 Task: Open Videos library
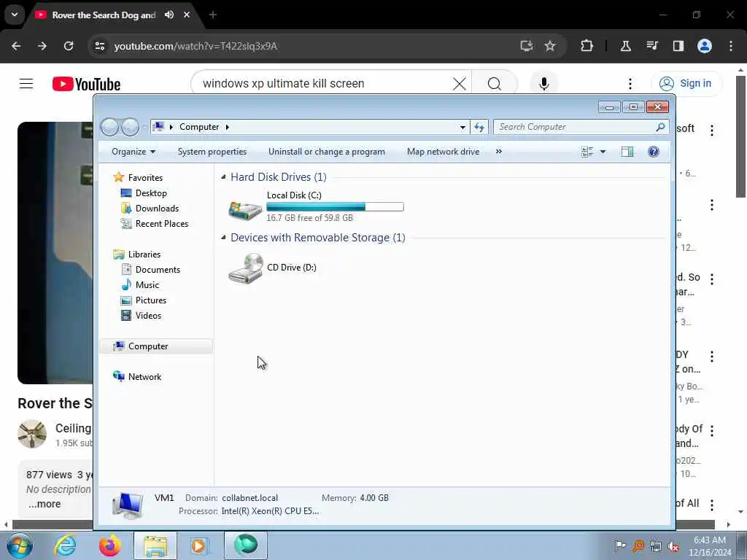[x=148, y=315]
